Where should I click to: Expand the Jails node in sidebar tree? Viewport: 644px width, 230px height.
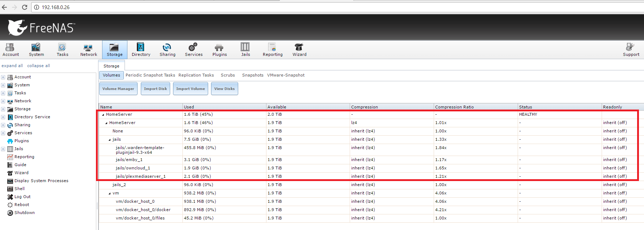3,149
